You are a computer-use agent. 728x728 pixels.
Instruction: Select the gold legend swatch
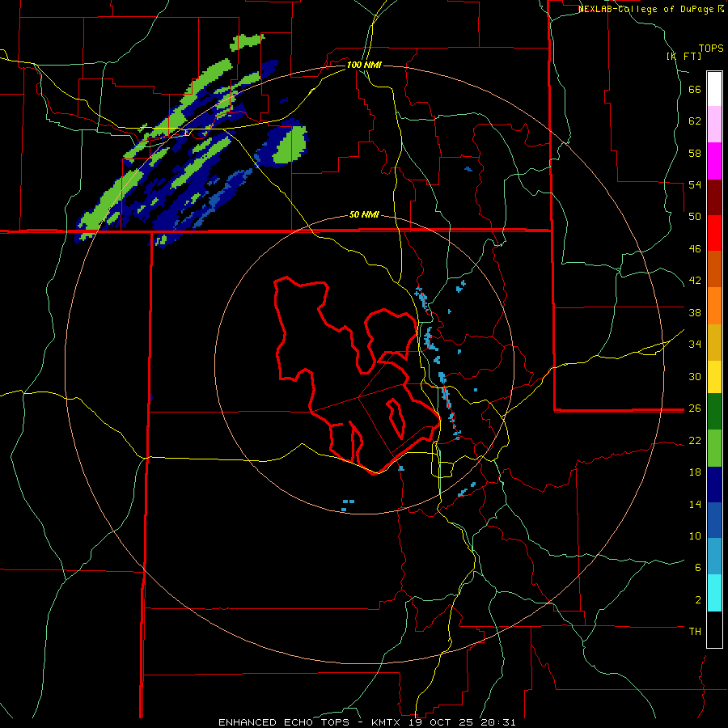[x=714, y=342]
